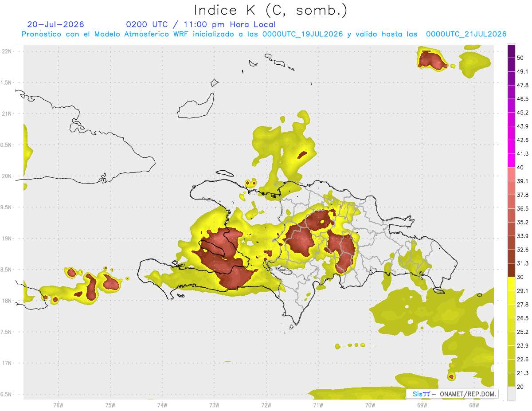Click the colorbar label "30"
Viewport: 532px width, 411px height.
click(x=521, y=277)
